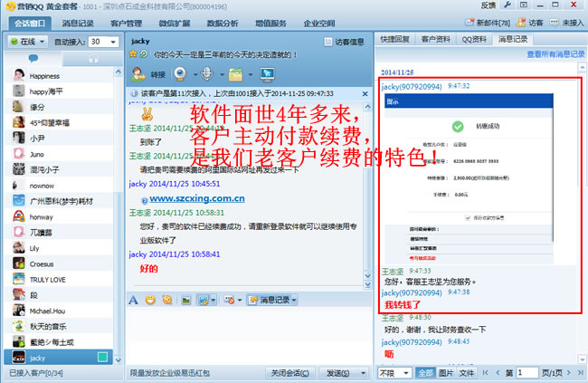Expand the file send options arrow
The height and width of the screenshot is (383, 588).
click(250, 74)
